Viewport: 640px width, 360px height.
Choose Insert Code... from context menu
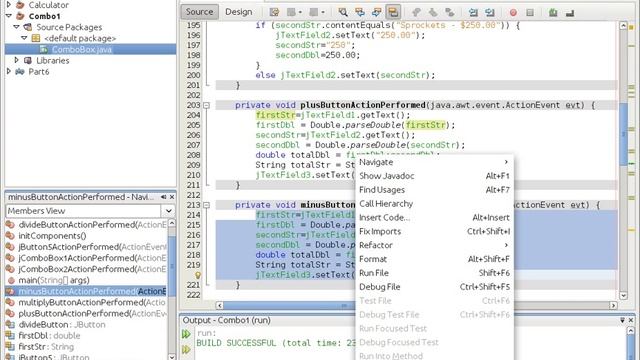434,218
